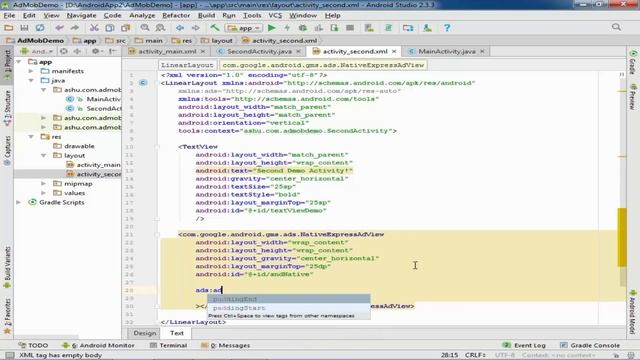Click the Search Everywhere magnifier icon
The height and width of the screenshot is (360, 640).
tap(616, 27)
